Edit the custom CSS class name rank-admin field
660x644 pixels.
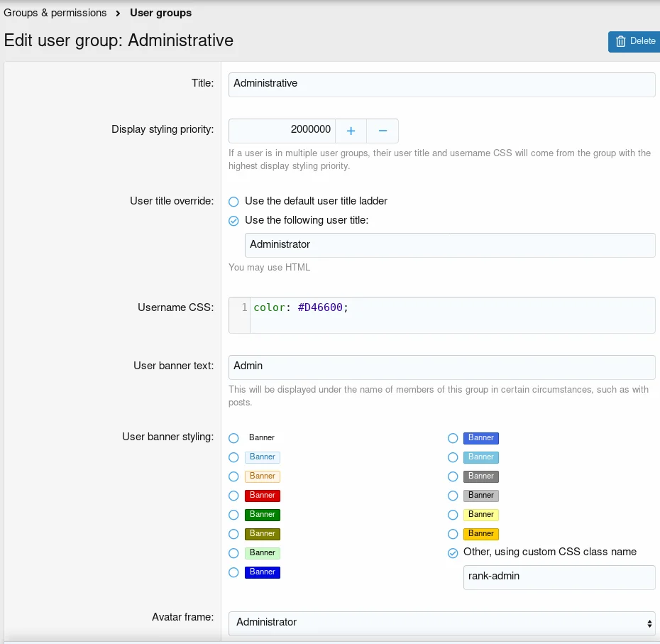coord(559,577)
